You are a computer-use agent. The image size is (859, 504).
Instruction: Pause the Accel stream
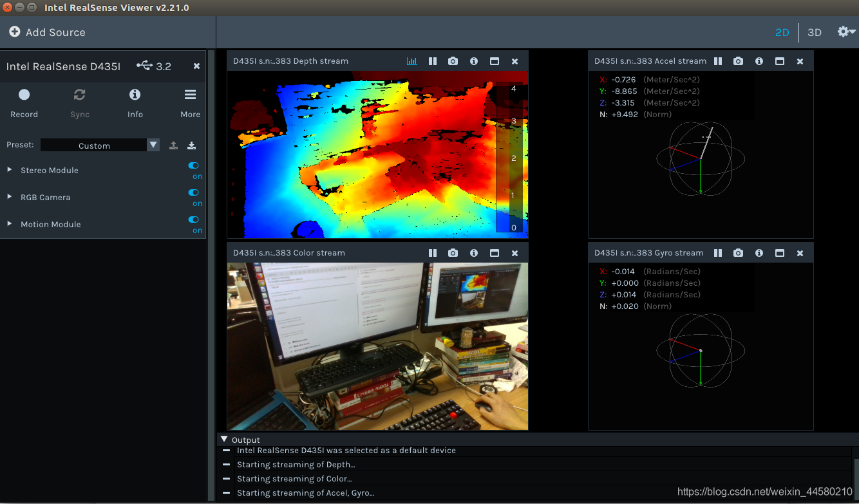coord(718,61)
